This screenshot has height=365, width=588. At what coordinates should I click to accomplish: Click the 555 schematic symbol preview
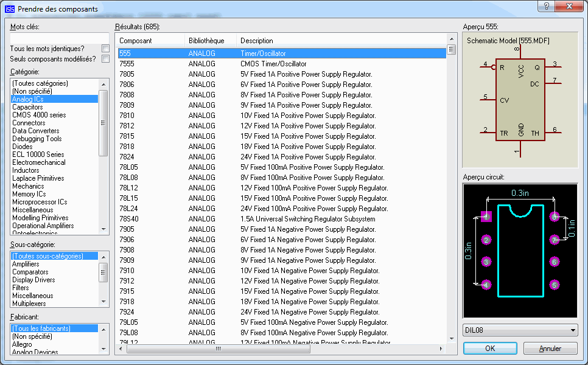[x=520, y=100]
